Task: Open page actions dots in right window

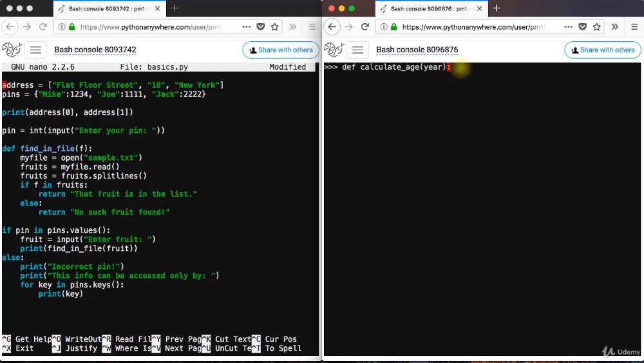Action: 568,26
